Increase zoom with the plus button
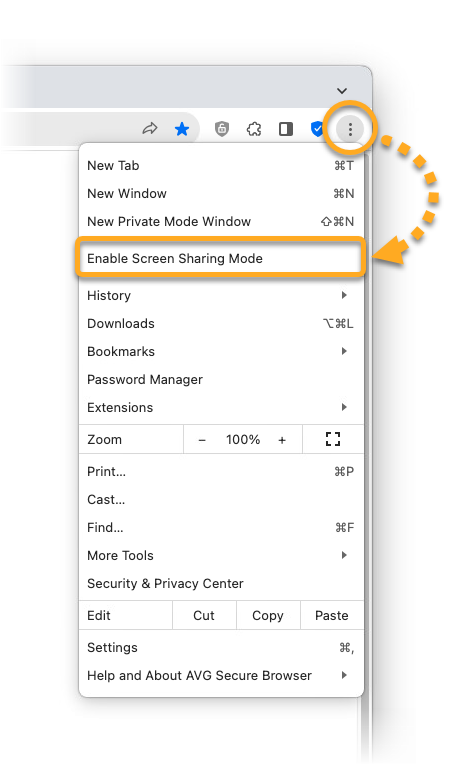Screen dimensions: 457x764 click(x=282, y=440)
